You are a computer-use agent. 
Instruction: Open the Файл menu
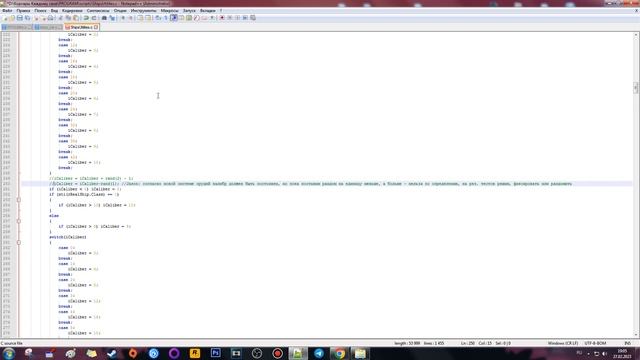7,11
